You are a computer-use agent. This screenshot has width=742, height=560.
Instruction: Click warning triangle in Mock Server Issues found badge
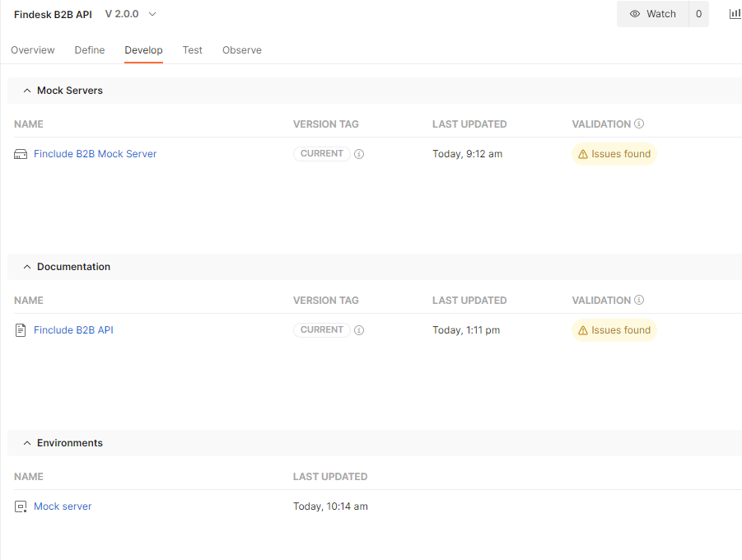pos(583,154)
